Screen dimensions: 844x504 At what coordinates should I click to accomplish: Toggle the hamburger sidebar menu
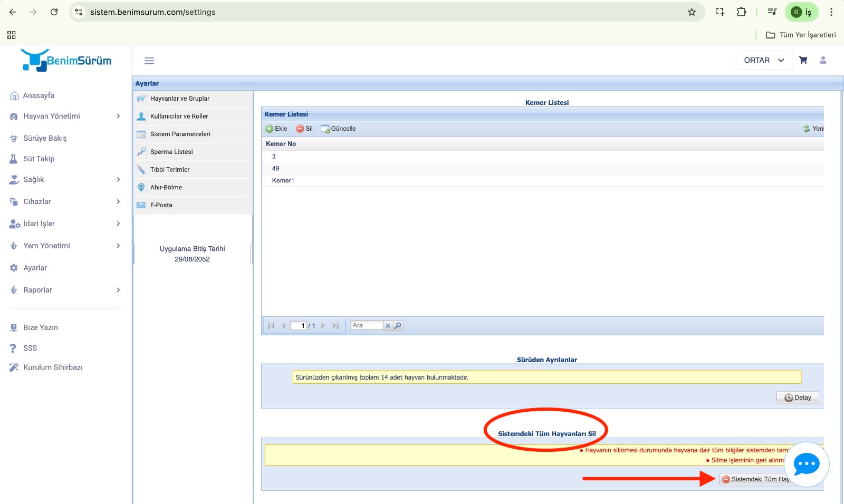149,61
